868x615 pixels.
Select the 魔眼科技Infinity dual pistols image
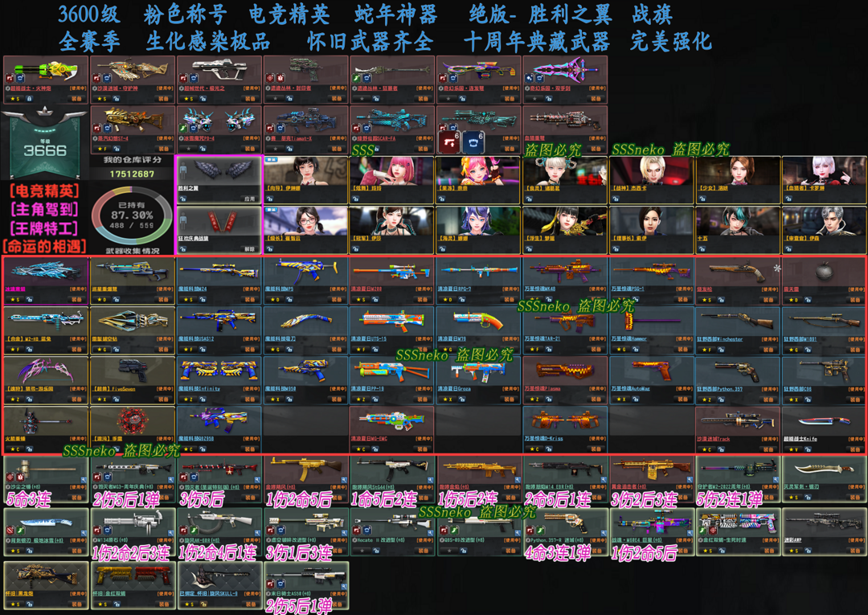click(x=219, y=371)
